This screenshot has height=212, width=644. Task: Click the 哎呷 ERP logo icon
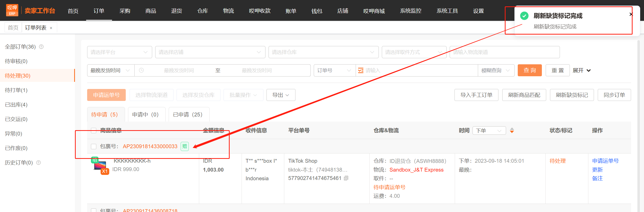[12, 10]
